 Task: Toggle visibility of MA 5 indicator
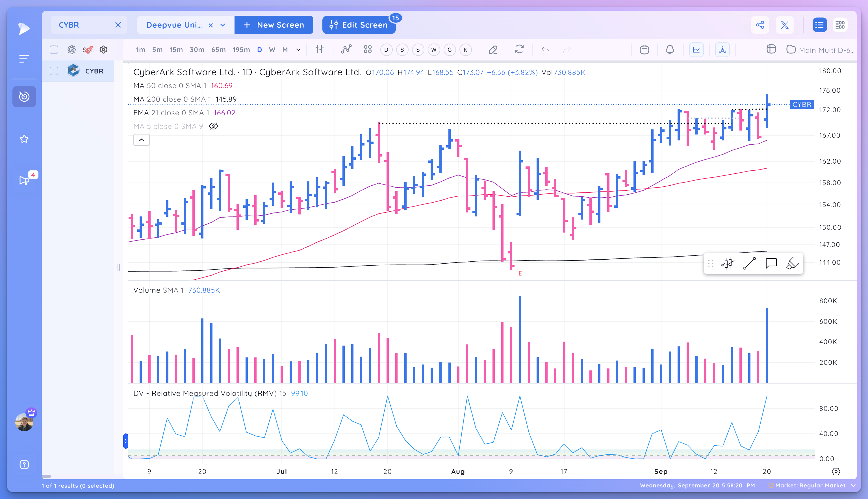click(x=214, y=127)
